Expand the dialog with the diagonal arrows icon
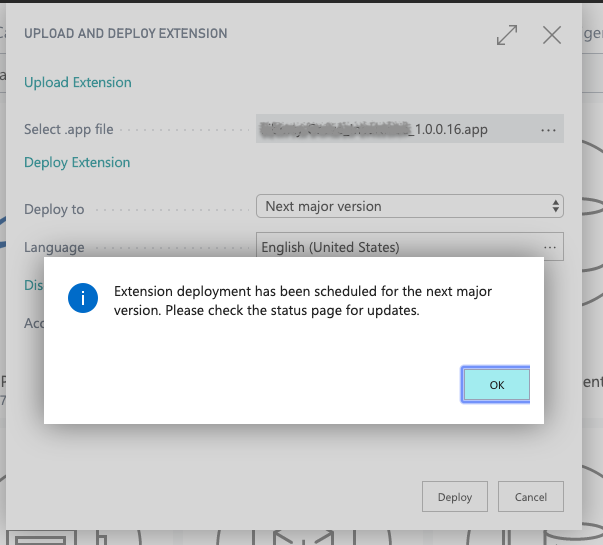 [507, 35]
